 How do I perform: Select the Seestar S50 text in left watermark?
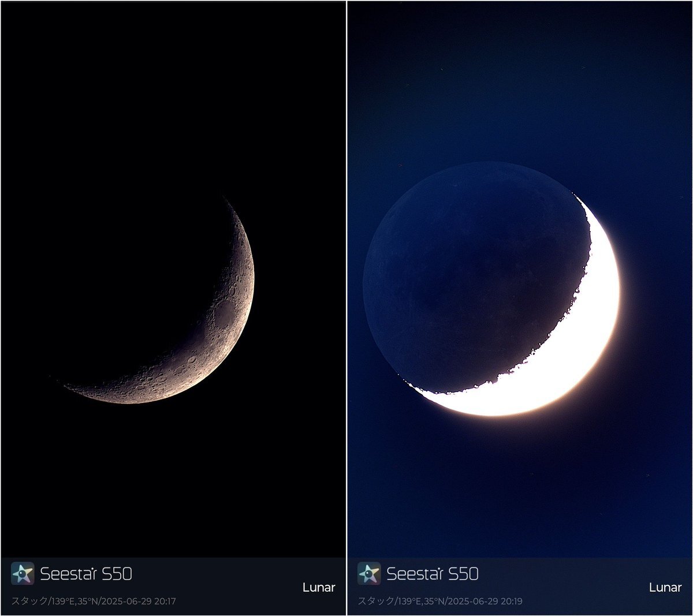tap(86, 574)
